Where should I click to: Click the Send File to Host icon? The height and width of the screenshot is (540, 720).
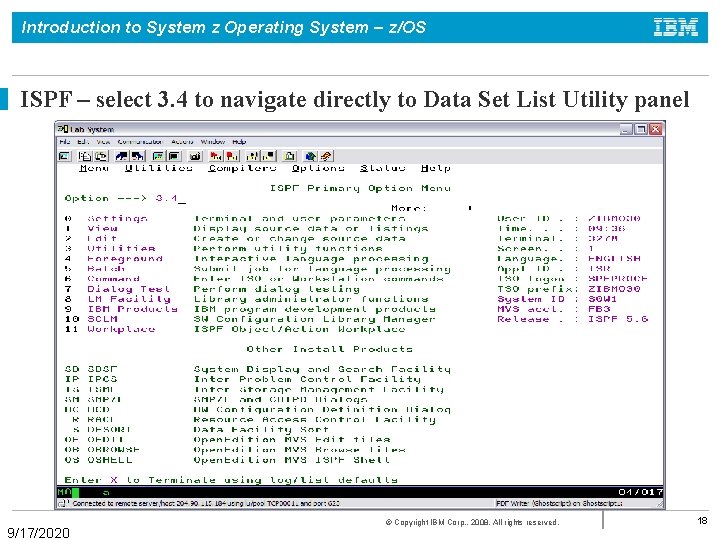pyautogui.click(x=122, y=156)
